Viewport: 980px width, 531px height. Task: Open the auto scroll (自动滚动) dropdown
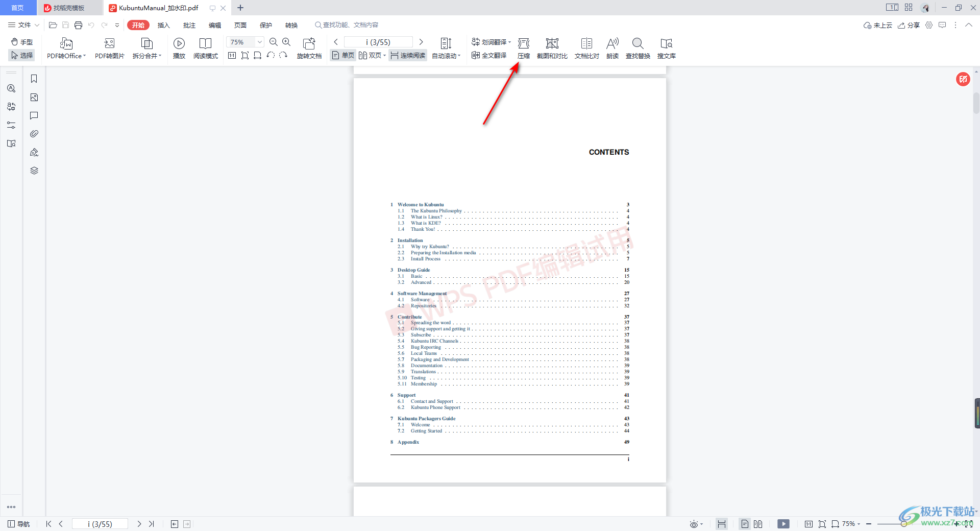(446, 49)
